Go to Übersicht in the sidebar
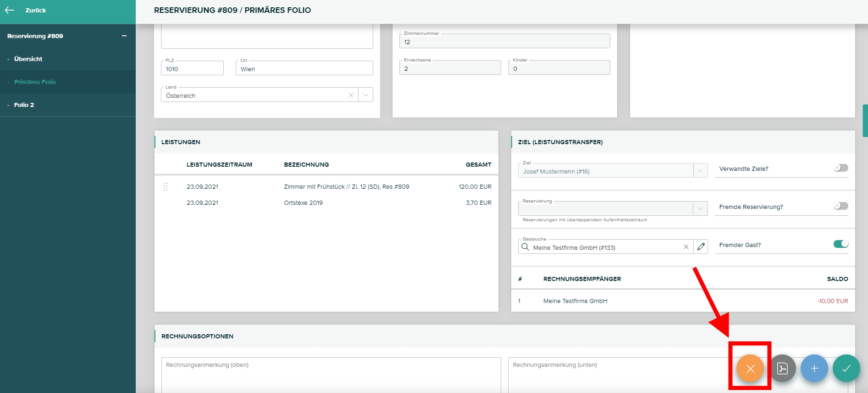This screenshot has width=868, height=393. pos(28,59)
